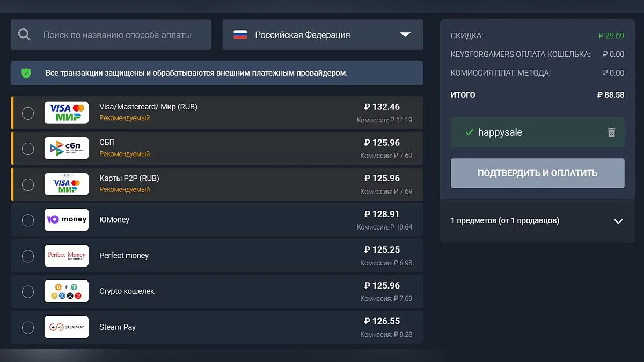Viewport: 644px width, 362px height.
Task: Click the Perfect Money logo
Action: [x=67, y=255]
